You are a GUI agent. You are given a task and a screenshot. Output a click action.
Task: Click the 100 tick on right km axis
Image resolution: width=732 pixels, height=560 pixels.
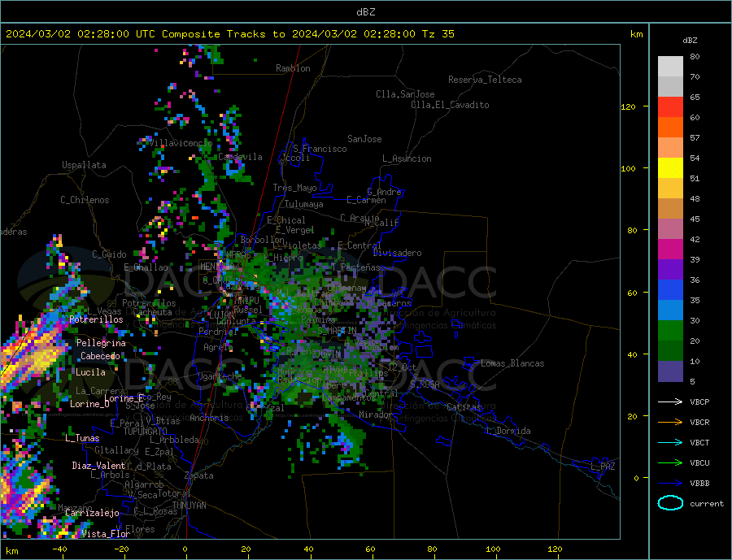[628, 168]
